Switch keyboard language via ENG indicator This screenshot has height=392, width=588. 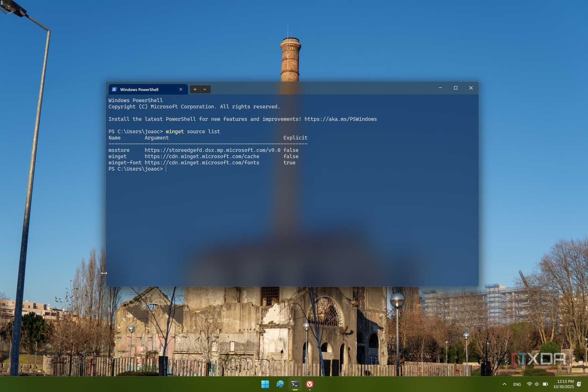click(x=516, y=384)
